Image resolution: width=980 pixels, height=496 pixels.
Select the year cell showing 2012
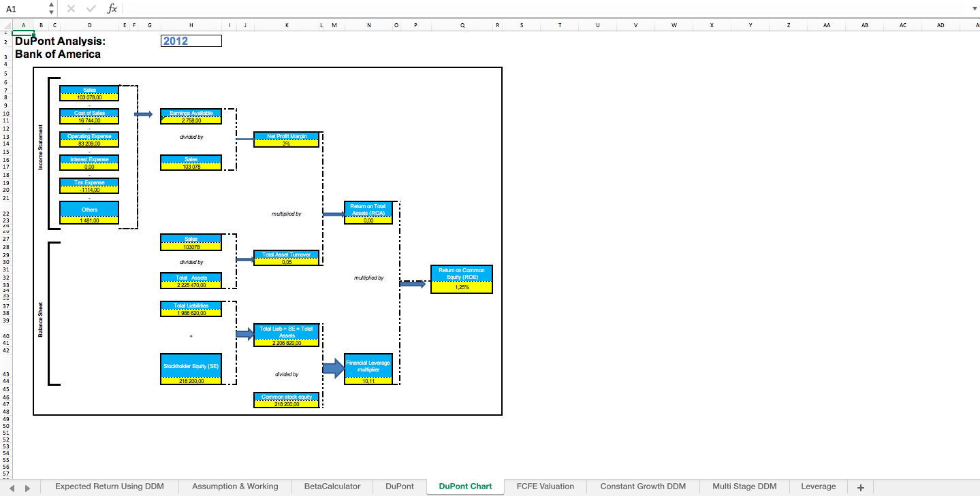[191, 41]
